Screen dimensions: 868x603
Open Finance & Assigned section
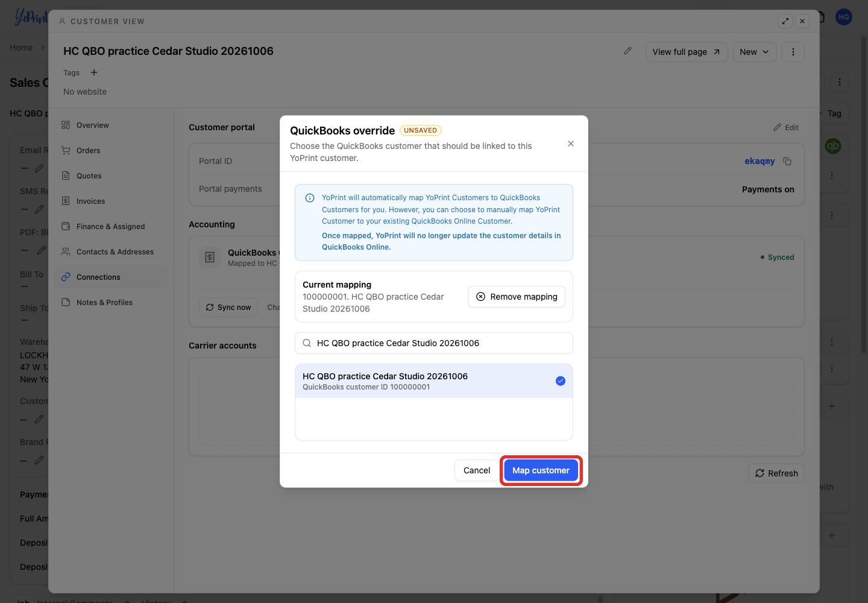pyautogui.click(x=111, y=227)
